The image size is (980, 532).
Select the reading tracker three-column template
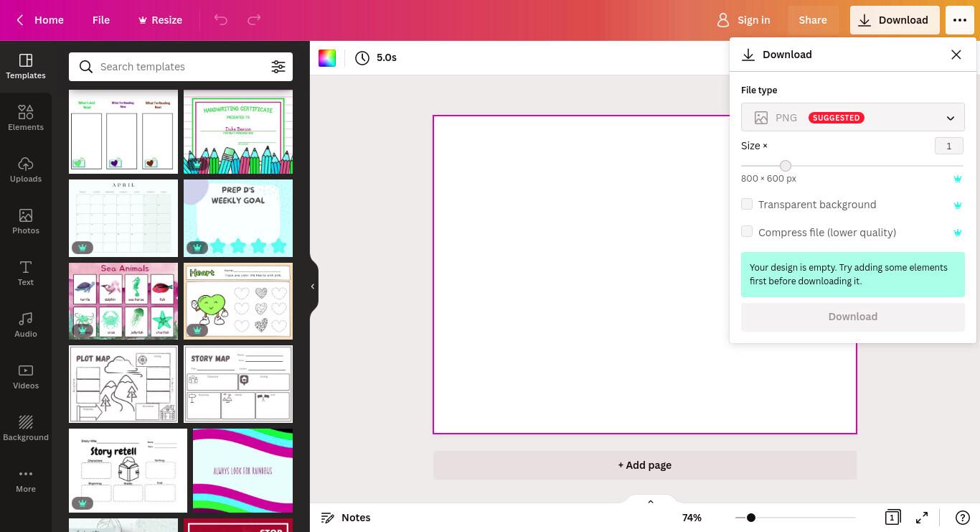pos(123,131)
